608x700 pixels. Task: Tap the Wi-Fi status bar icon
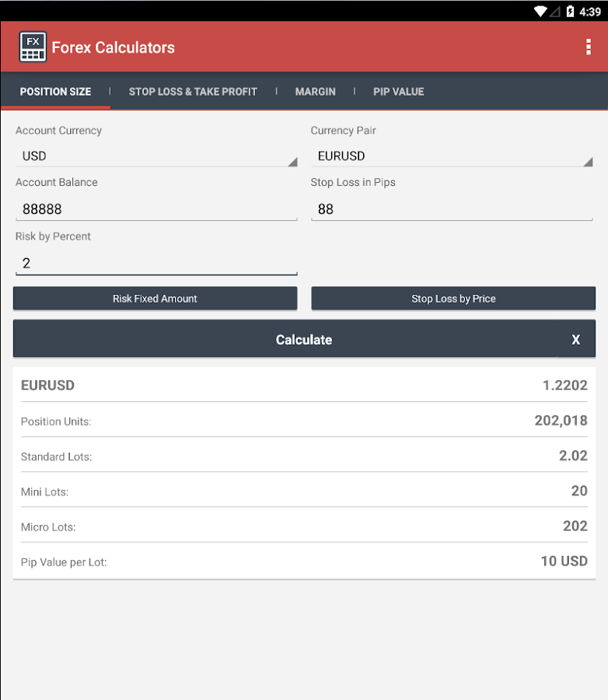540,12
